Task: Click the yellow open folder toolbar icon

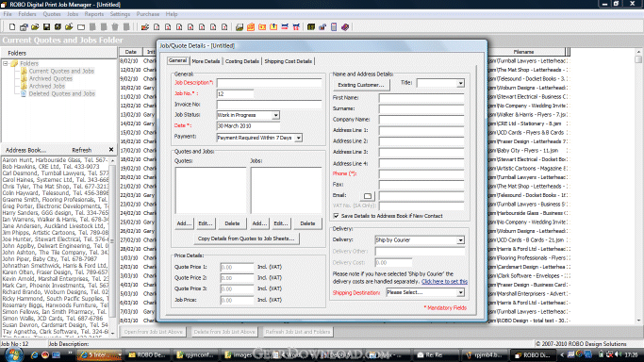Action: coord(35,27)
